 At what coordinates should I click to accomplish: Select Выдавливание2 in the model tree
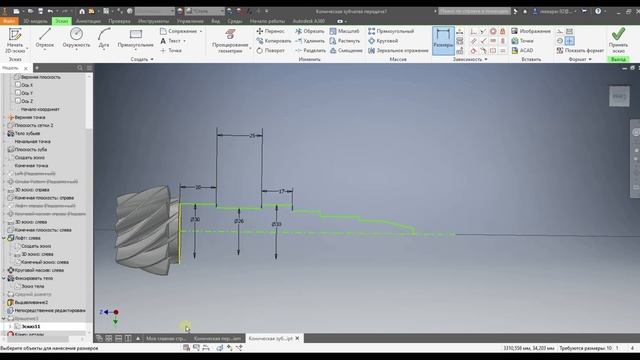(31, 302)
